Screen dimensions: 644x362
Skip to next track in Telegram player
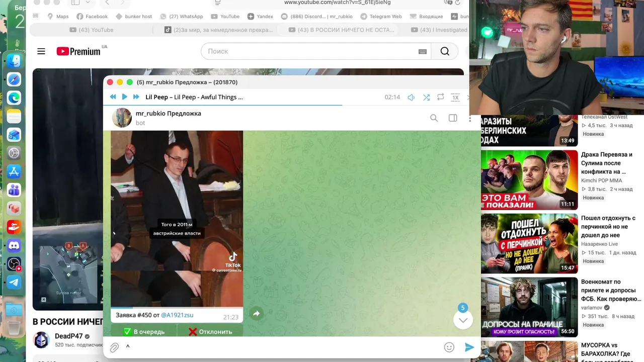tap(136, 97)
